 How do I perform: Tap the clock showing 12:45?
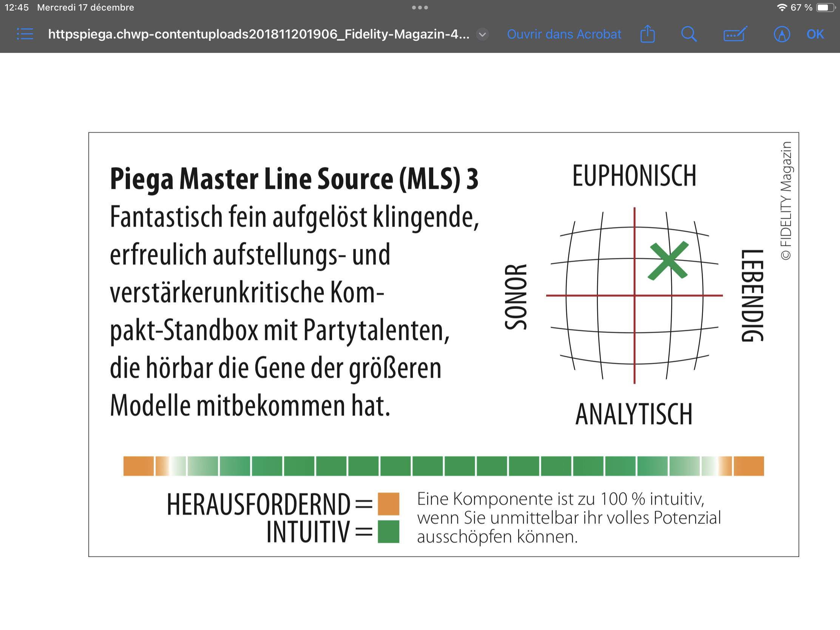click(x=17, y=8)
